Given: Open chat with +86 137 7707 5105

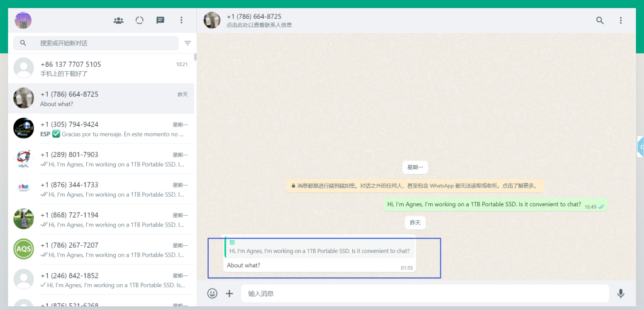Looking at the screenshot, I should pyautogui.click(x=101, y=69).
